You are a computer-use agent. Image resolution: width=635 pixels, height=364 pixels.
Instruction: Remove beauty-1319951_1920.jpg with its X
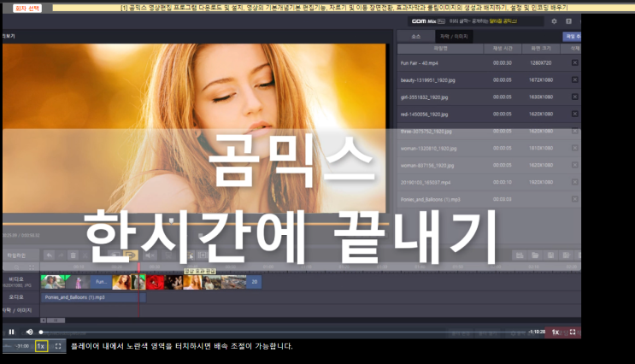pos(574,79)
